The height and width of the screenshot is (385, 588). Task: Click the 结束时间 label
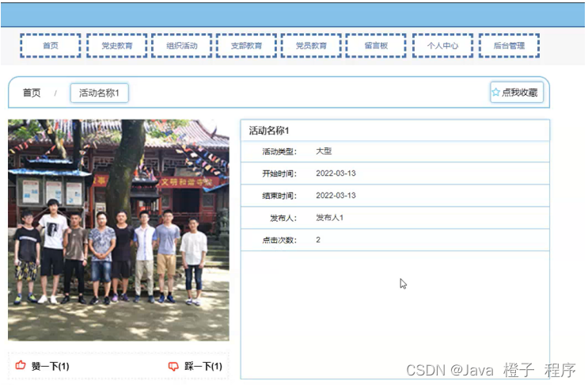(x=279, y=196)
